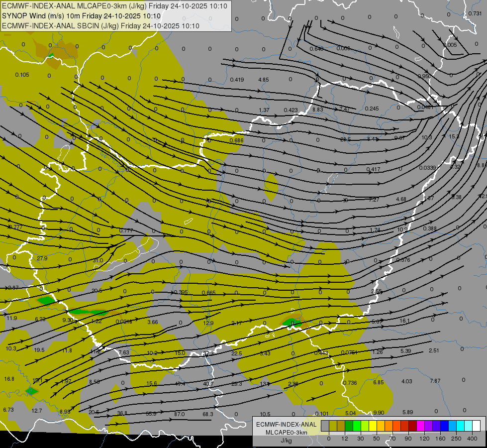Click the map value 27.9
This screenshot has height=448, width=487.
tap(42, 258)
